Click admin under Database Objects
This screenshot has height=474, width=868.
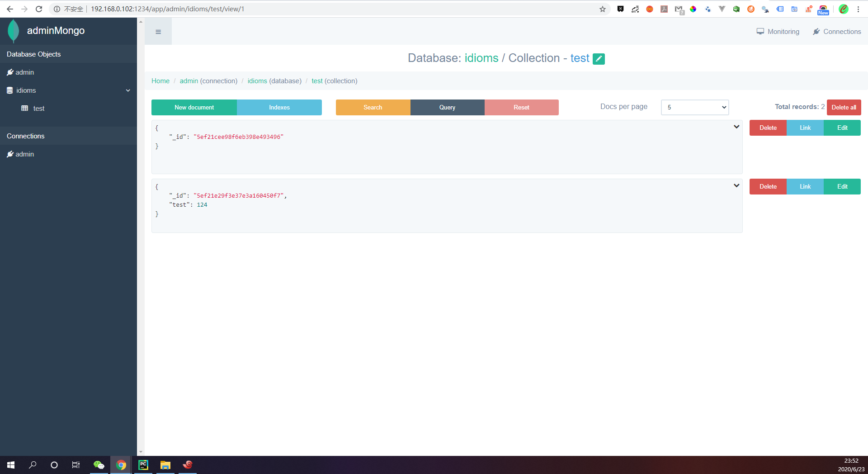pyautogui.click(x=20, y=72)
